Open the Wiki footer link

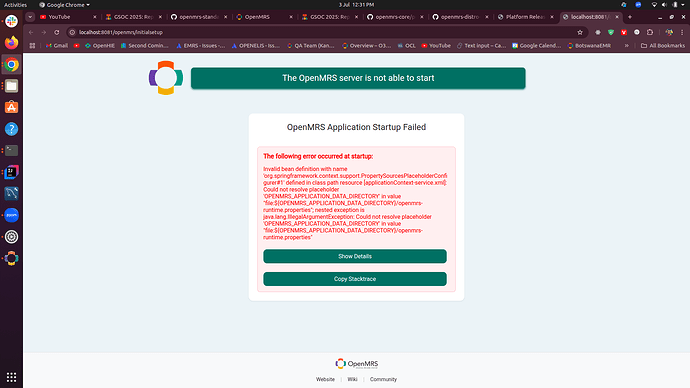pyautogui.click(x=352, y=379)
